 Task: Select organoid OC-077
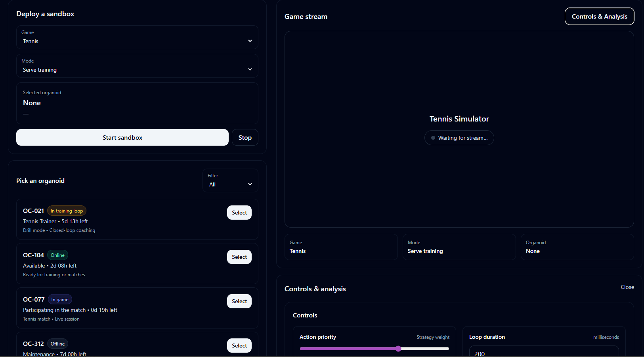point(239,301)
